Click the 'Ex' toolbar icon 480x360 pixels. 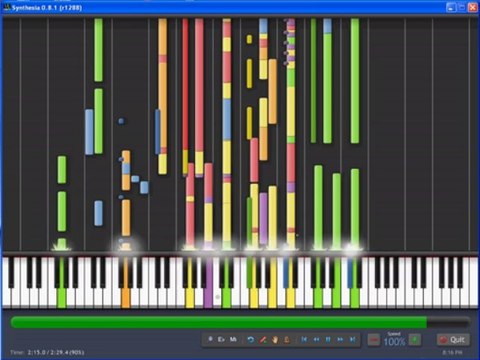(221, 340)
